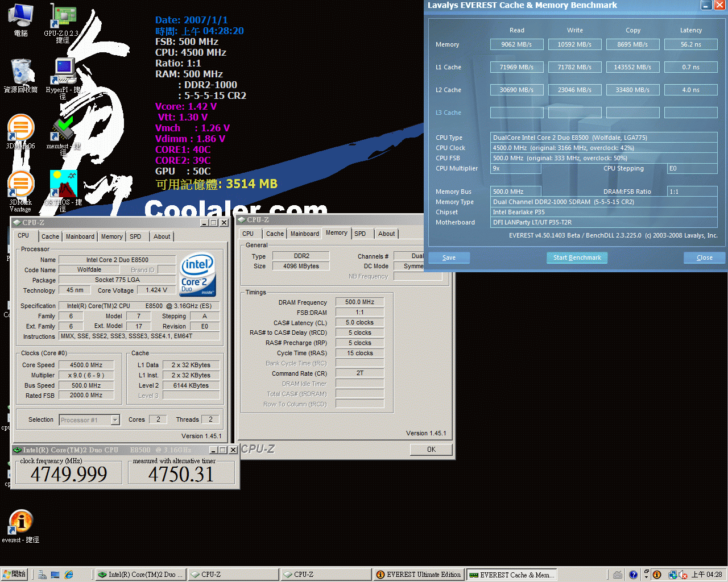The height and width of the screenshot is (582, 728).
Task: Open Internet Explorer from quick launch
Action: pos(69,575)
